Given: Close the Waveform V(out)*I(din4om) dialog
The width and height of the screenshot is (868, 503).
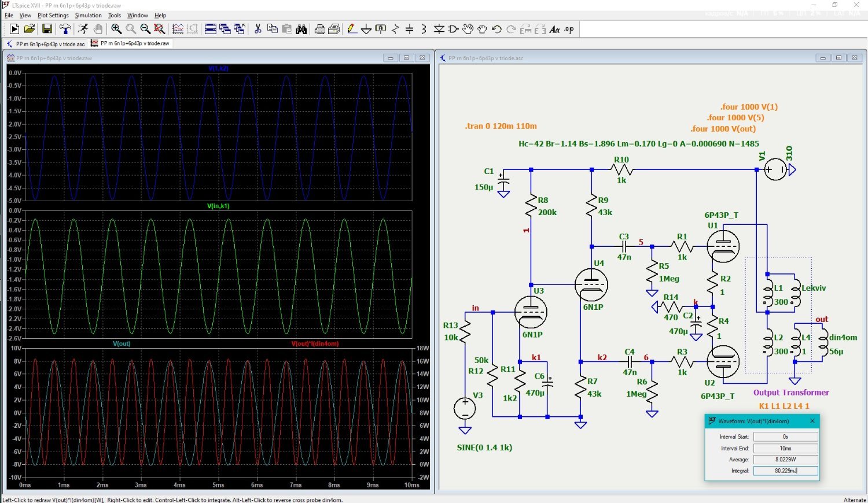Looking at the screenshot, I should tap(812, 421).
